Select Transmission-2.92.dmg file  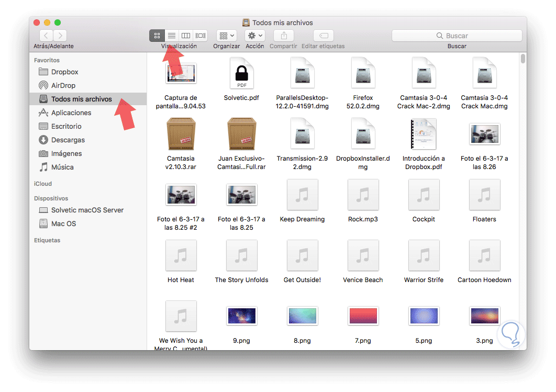point(302,134)
